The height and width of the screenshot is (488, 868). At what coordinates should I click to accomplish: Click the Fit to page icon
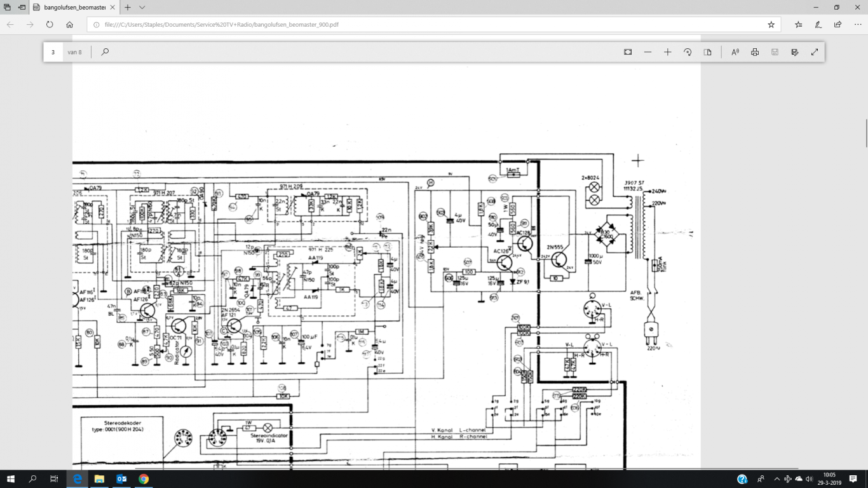click(x=628, y=52)
